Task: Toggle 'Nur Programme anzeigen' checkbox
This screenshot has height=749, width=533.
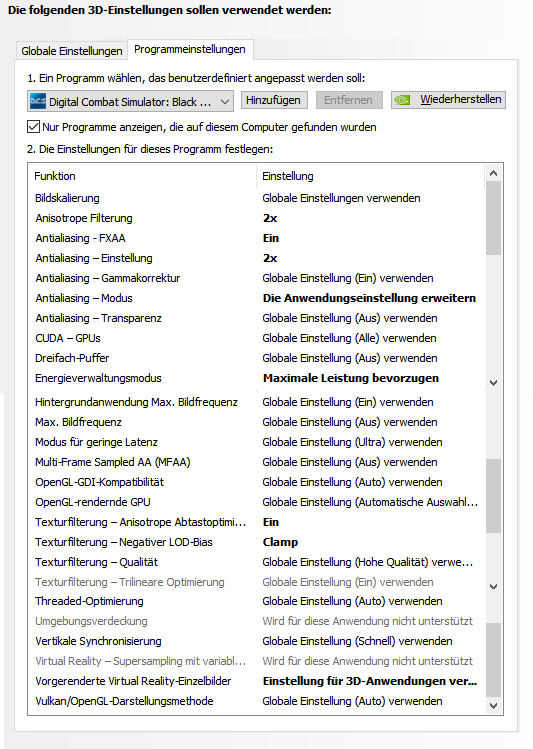Action: pyautogui.click(x=33, y=127)
